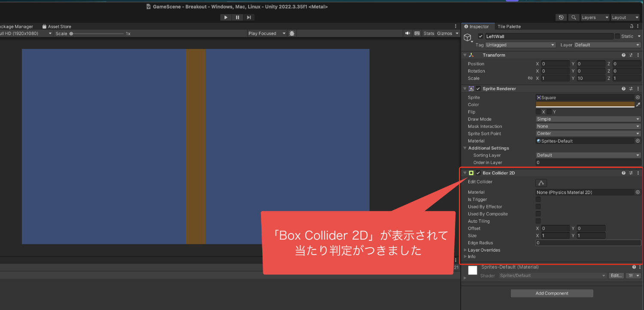Open the Sprite Renderer help icon
Viewport: 644px width, 310px height.
[x=624, y=88]
